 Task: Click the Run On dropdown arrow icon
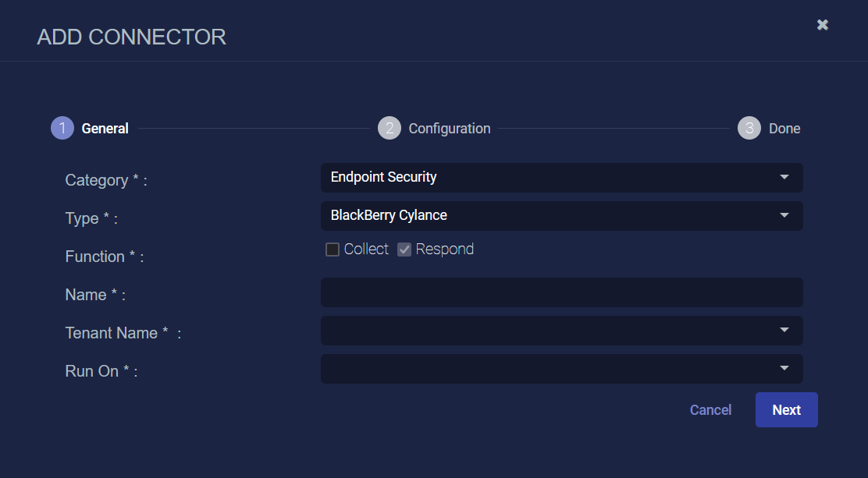click(784, 368)
